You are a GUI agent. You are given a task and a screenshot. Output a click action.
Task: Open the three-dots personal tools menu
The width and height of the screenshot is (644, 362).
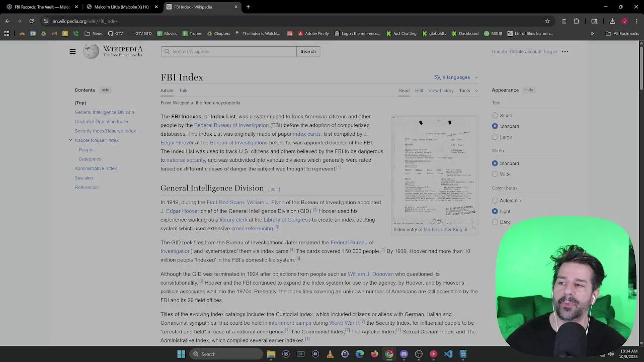565,51
